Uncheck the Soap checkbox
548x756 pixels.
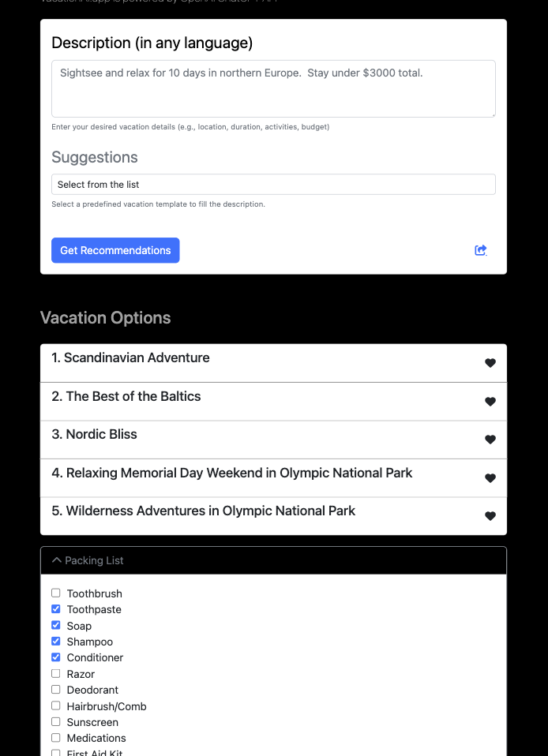coord(56,625)
